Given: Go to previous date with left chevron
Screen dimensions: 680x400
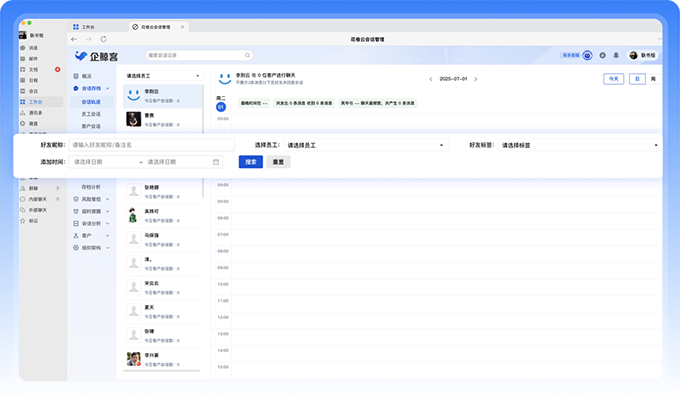Looking at the screenshot, I should 431,78.
